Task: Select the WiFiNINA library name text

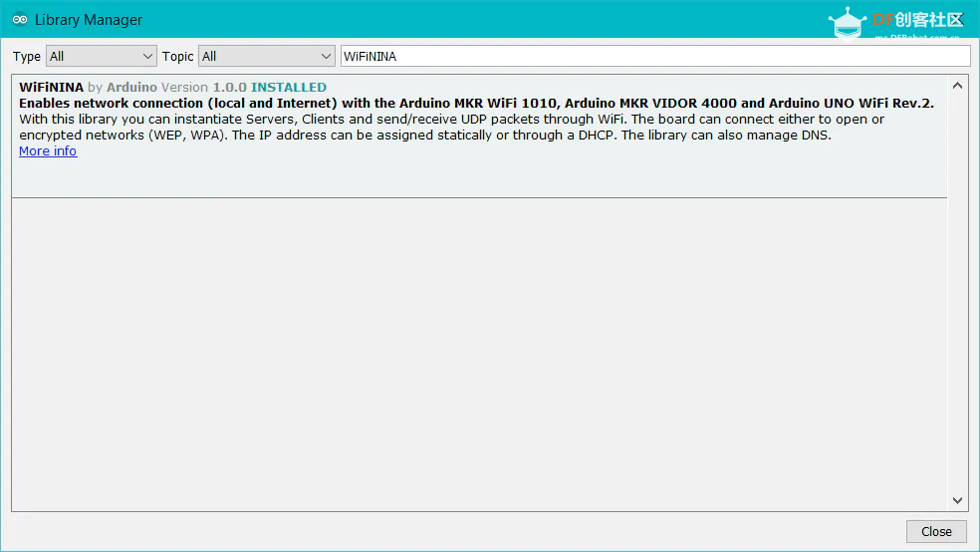Action: [x=51, y=88]
